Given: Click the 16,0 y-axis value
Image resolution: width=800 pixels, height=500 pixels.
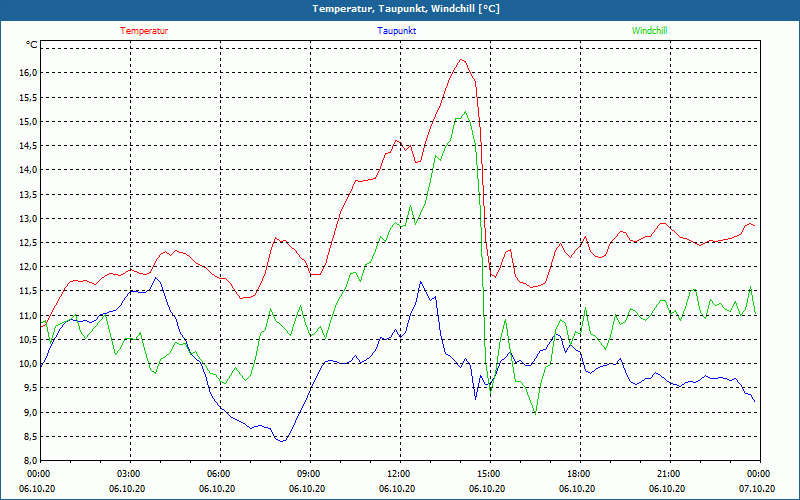Looking at the screenshot, I should pyautogui.click(x=28, y=73).
